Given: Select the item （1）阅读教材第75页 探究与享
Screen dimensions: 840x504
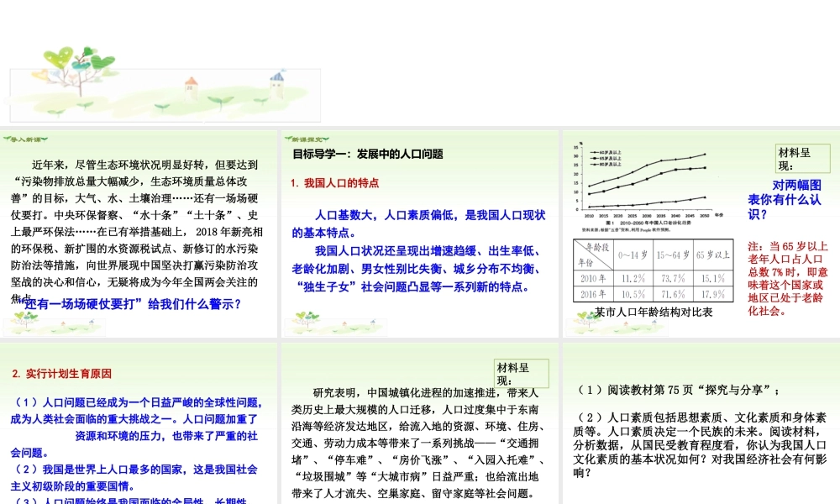Looking at the screenshot, I should (679, 390).
